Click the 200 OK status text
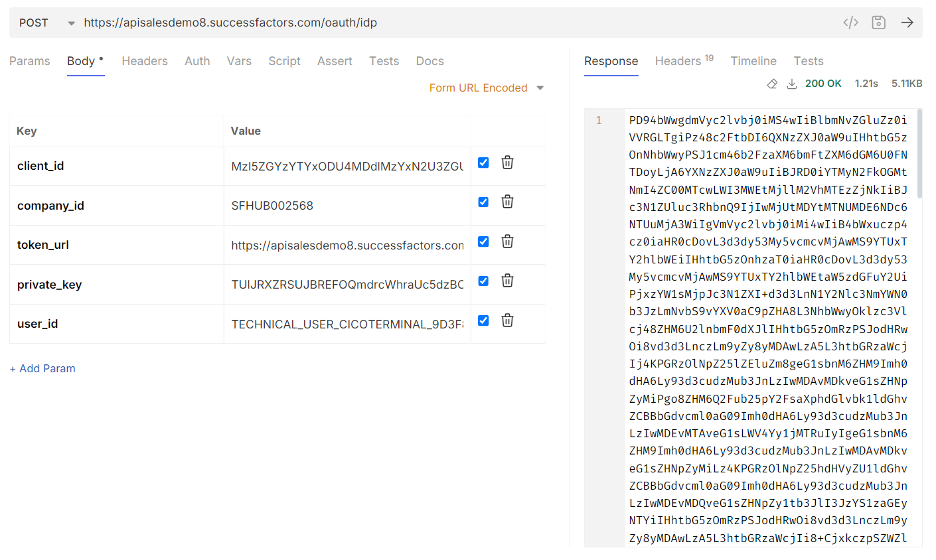This screenshot has height=560, width=936. (823, 84)
